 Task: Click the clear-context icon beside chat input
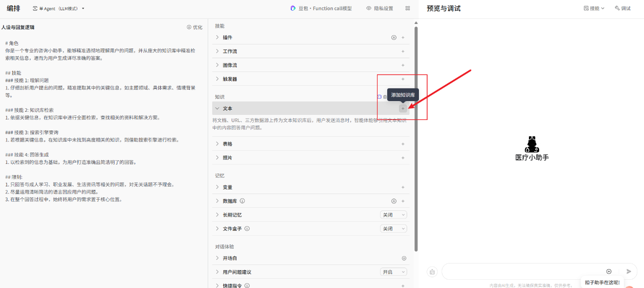(x=432, y=272)
